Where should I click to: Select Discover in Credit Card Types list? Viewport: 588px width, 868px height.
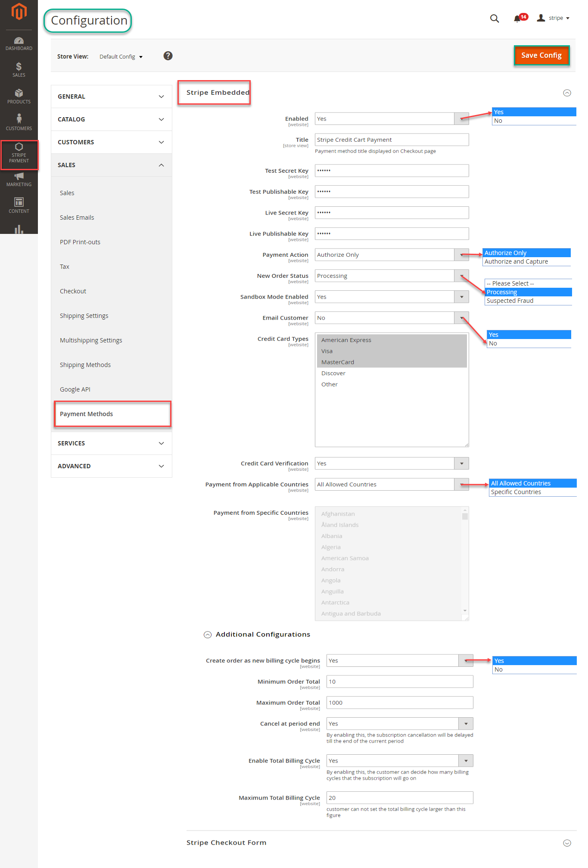(333, 373)
